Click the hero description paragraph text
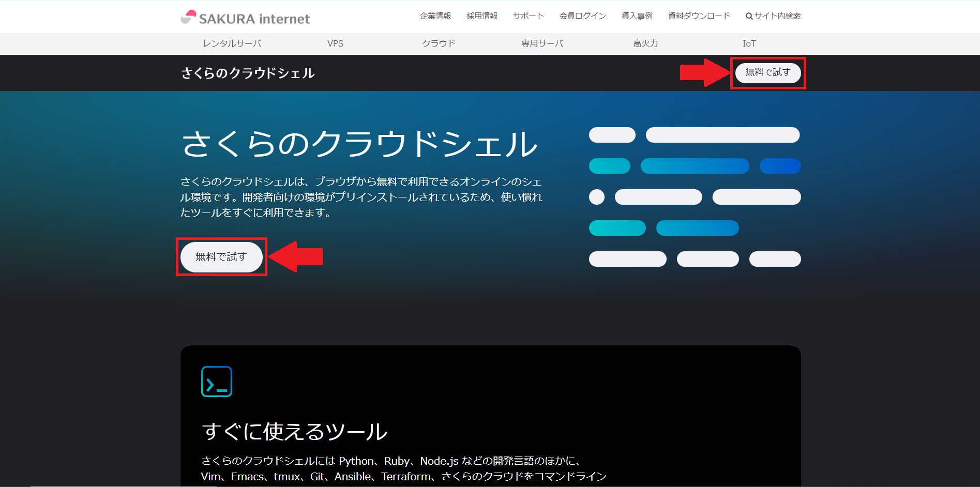 (x=361, y=197)
